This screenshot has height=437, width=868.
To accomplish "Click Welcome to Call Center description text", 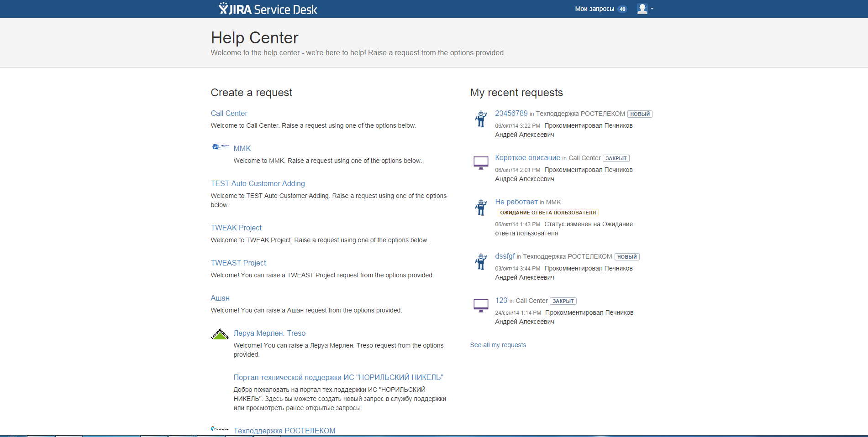I will click(x=313, y=125).
